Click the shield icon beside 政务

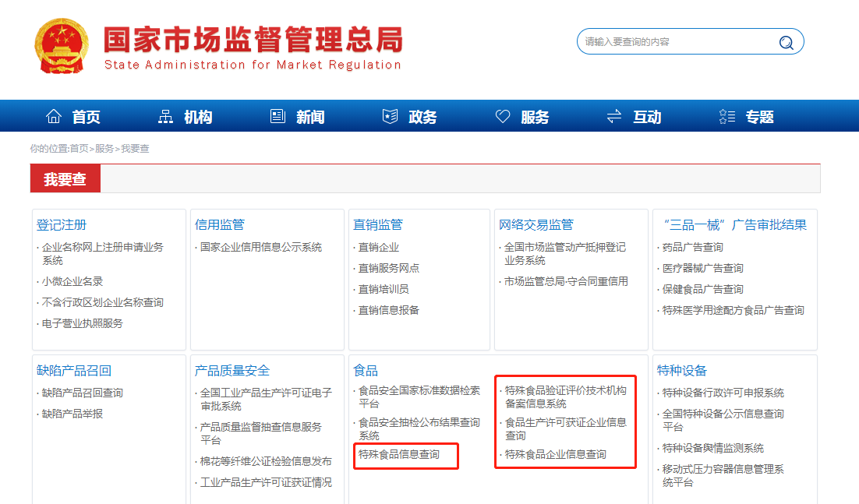(390, 116)
